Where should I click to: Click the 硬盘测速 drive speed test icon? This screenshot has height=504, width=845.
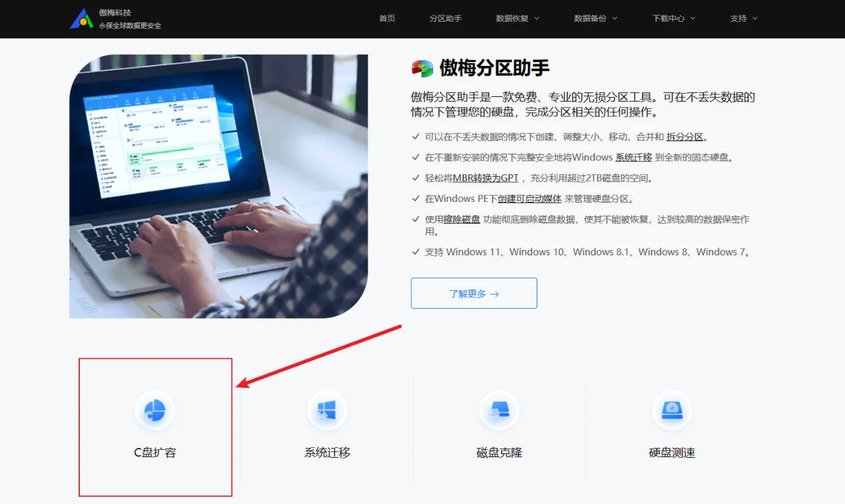click(x=672, y=410)
